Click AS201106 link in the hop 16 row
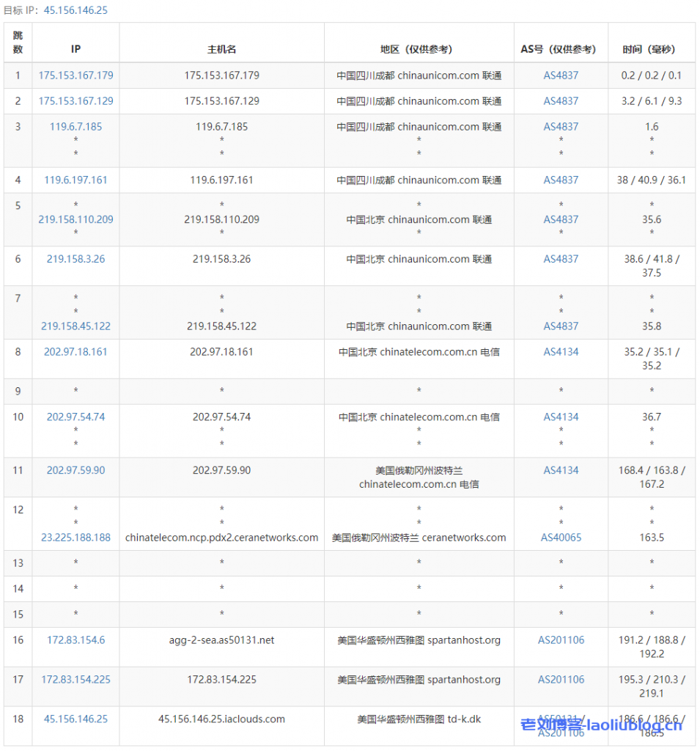 [561, 640]
